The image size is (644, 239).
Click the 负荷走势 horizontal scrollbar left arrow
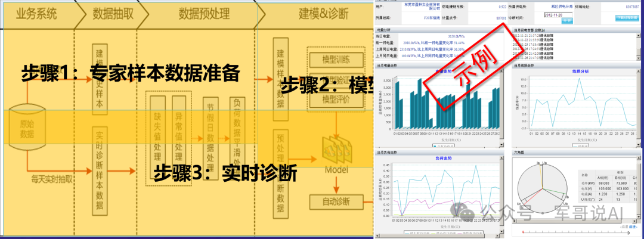pos(377,235)
